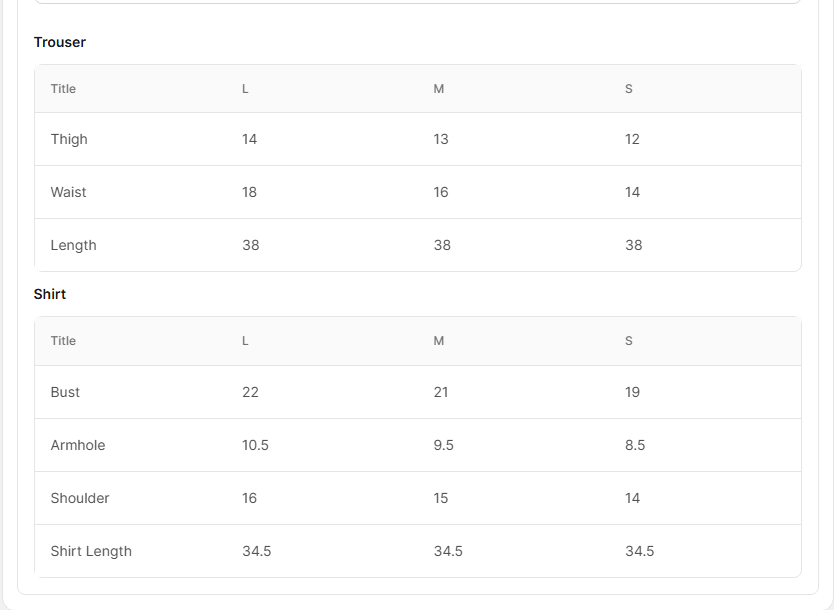
Task: Select the Shirt Length row label
Action: [91, 551]
